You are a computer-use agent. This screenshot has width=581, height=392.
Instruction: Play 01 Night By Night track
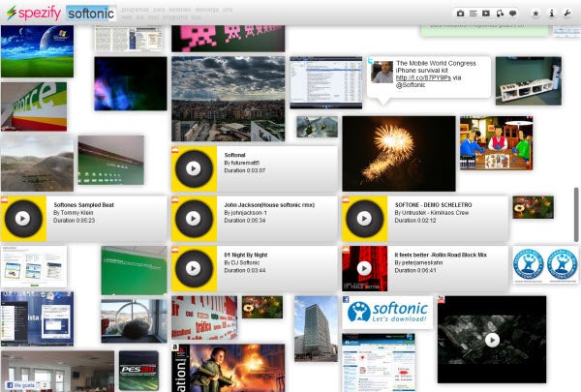pos(194,268)
